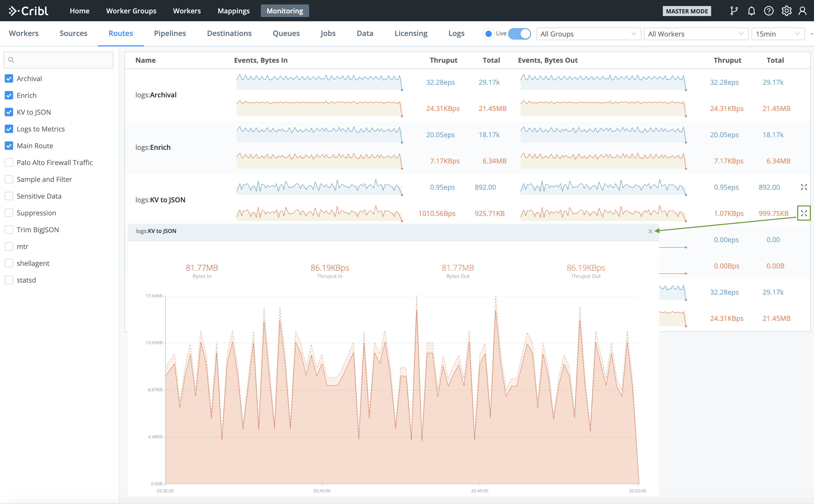Click the logs:KV to JSON route name

(x=160, y=200)
